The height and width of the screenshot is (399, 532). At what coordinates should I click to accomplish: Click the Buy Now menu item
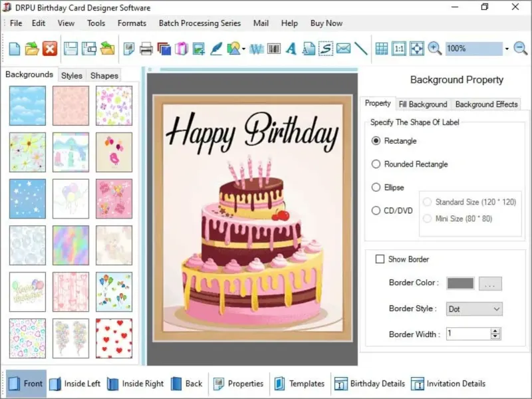pos(327,23)
